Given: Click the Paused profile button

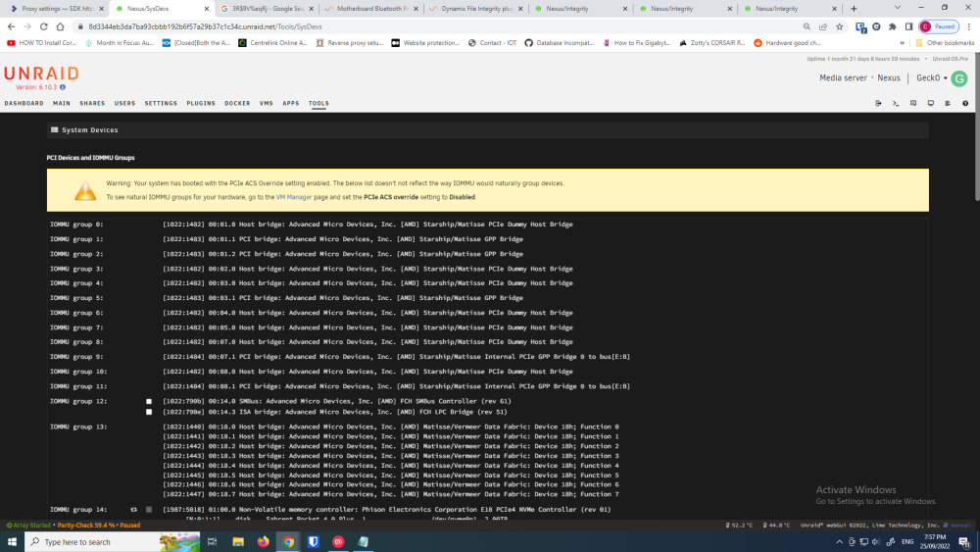Looking at the screenshot, I should click(939, 26).
